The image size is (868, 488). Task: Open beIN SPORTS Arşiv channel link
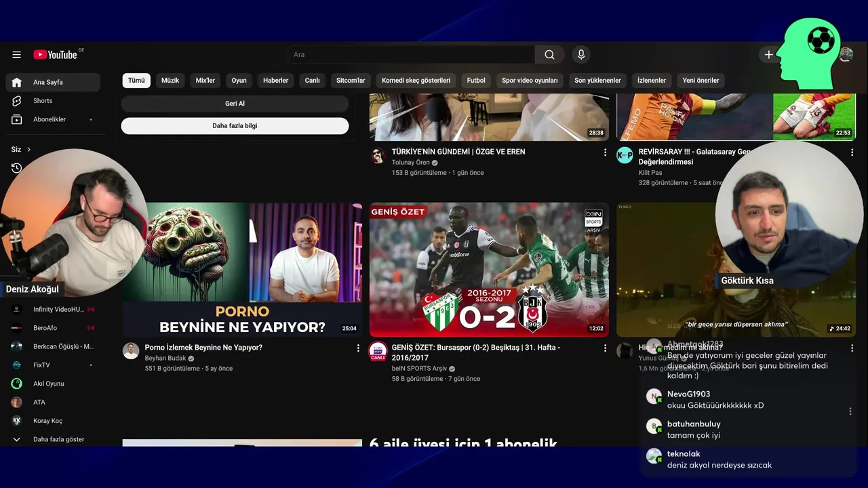coord(419,369)
